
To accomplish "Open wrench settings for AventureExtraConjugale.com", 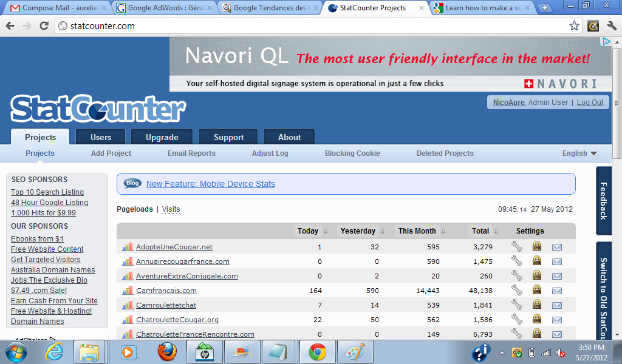I will tap(516, 275).
